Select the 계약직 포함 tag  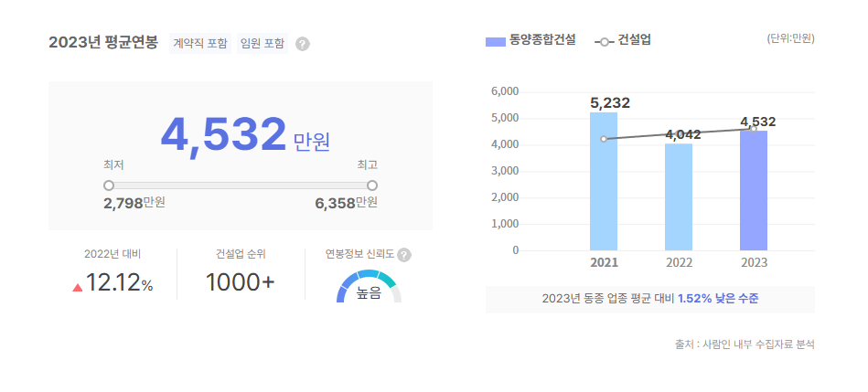[x=200, y=44]
